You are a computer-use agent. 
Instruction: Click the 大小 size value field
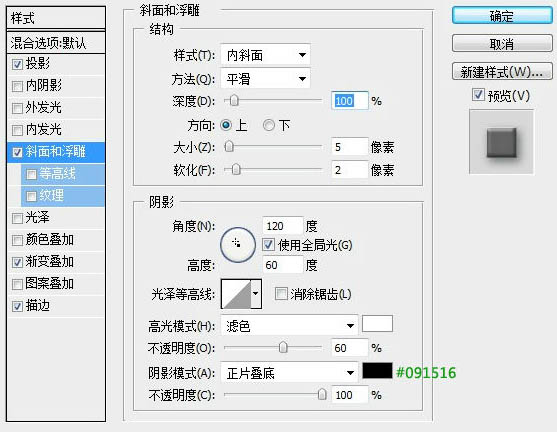(349, 147)
